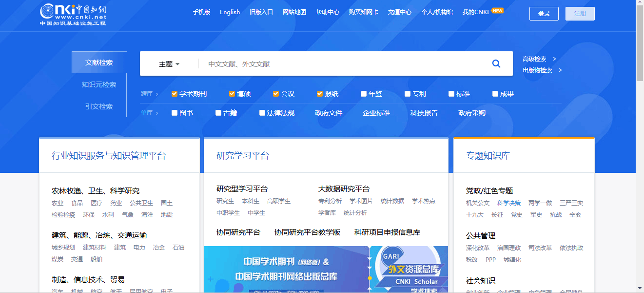Screen dimensions: 644x293
Task: Open 科技报告 database link
Action: [x=424, y=113]
